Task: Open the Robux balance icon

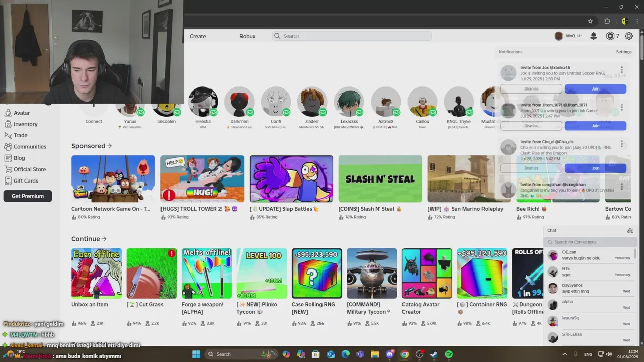Action: point(610,36)
